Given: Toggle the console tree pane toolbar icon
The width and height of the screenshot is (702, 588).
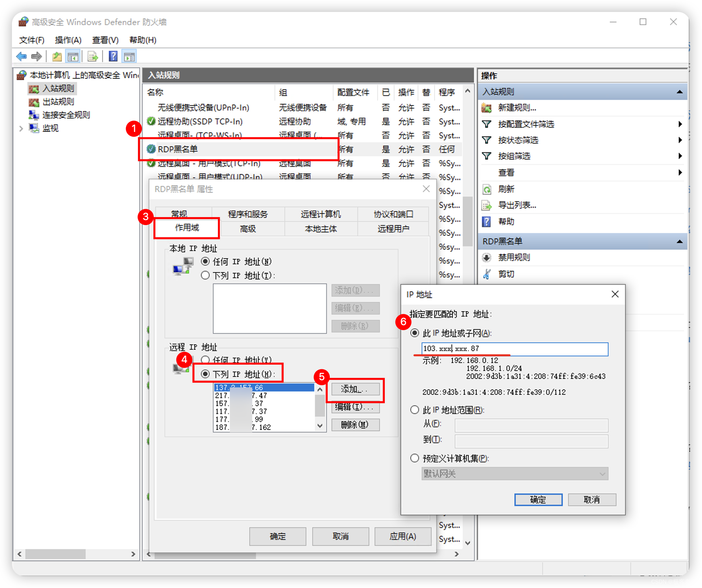Looking at the screenshot, I should tap(73, 56).
